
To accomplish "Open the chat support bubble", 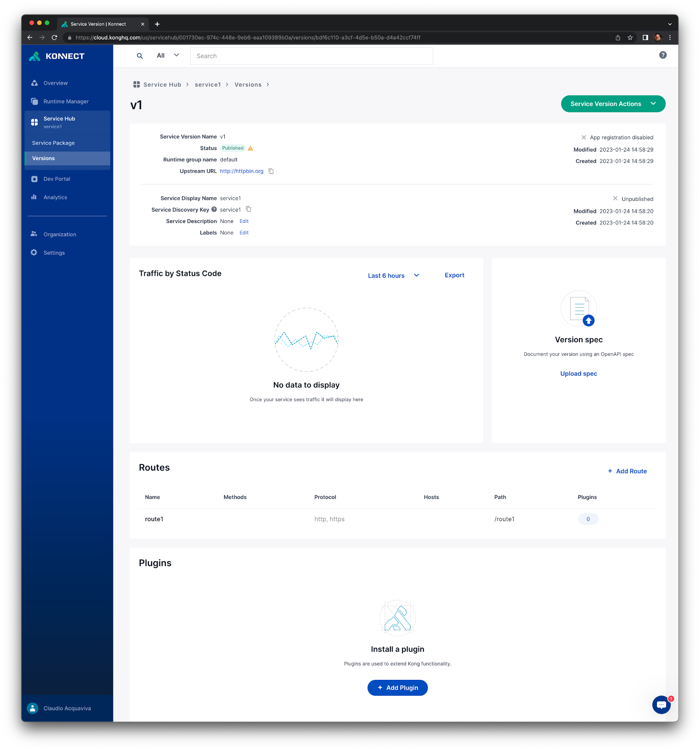I will tap(661, 705).
